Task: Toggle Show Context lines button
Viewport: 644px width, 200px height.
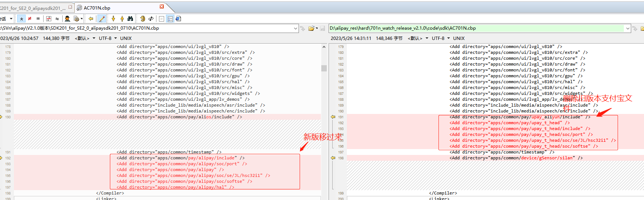Action: pyautogui.click(x=49, y=19)
